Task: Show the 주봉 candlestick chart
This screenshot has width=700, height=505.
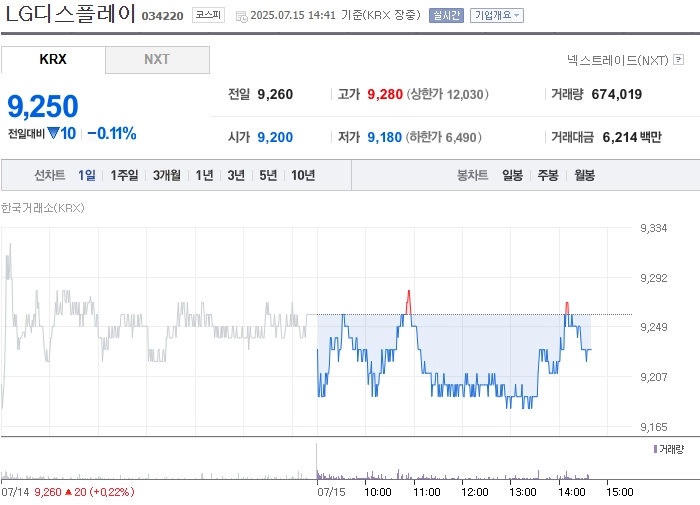Action: pos(548,175)
